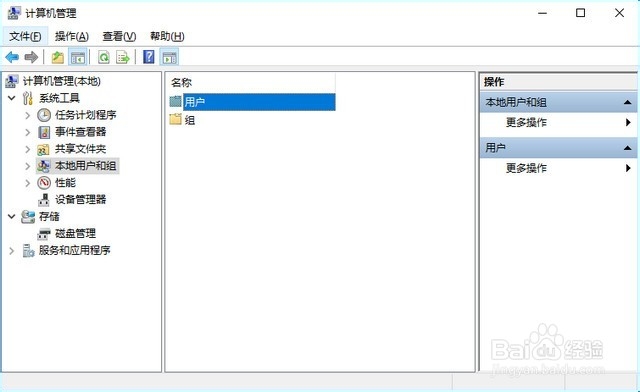Select 共享文件夹 in the tree
Viewport: 640px width, 392px height.
pyautogui.click(x=81, y=149)
